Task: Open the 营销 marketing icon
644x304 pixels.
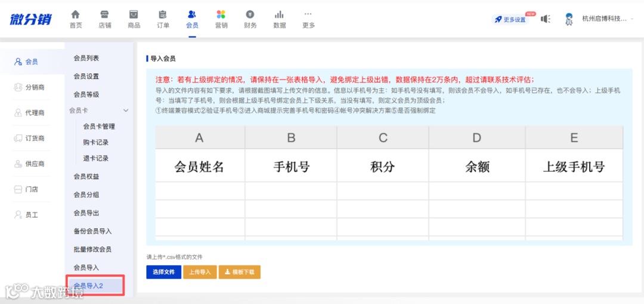Action: (221, 14)
